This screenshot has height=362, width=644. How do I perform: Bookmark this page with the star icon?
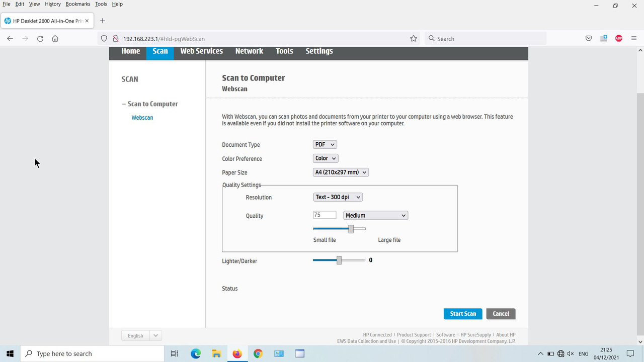tap(414, 39)
